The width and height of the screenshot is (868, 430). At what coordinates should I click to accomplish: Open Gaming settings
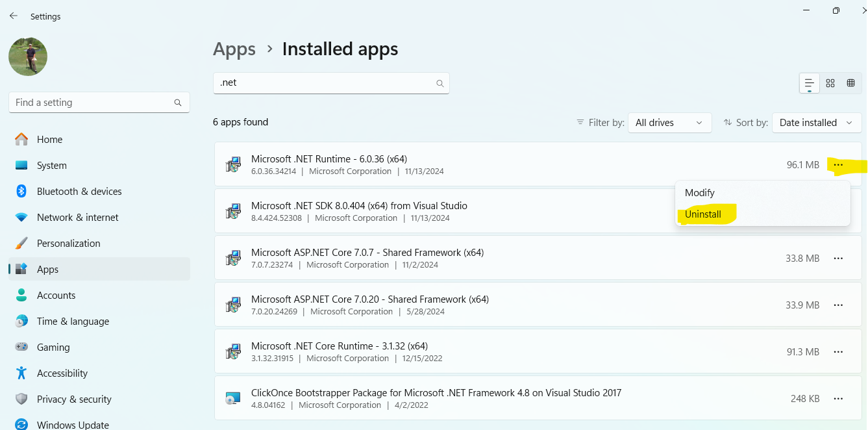point(99,348)
